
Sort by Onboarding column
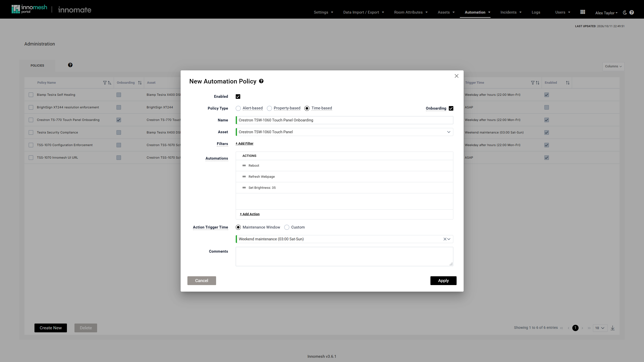[140, 83]
